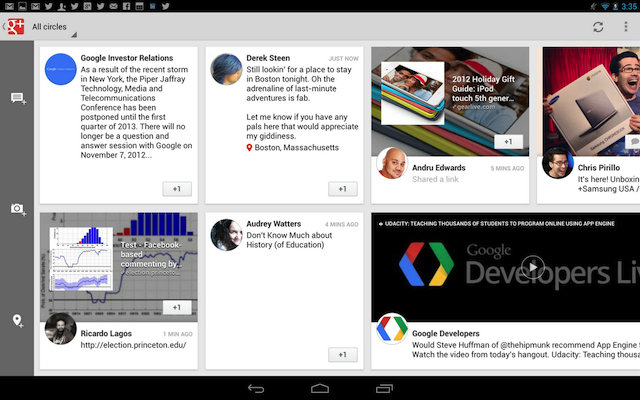
Task: Open the recent apps navigation button
Action: (x=384, y=388)
